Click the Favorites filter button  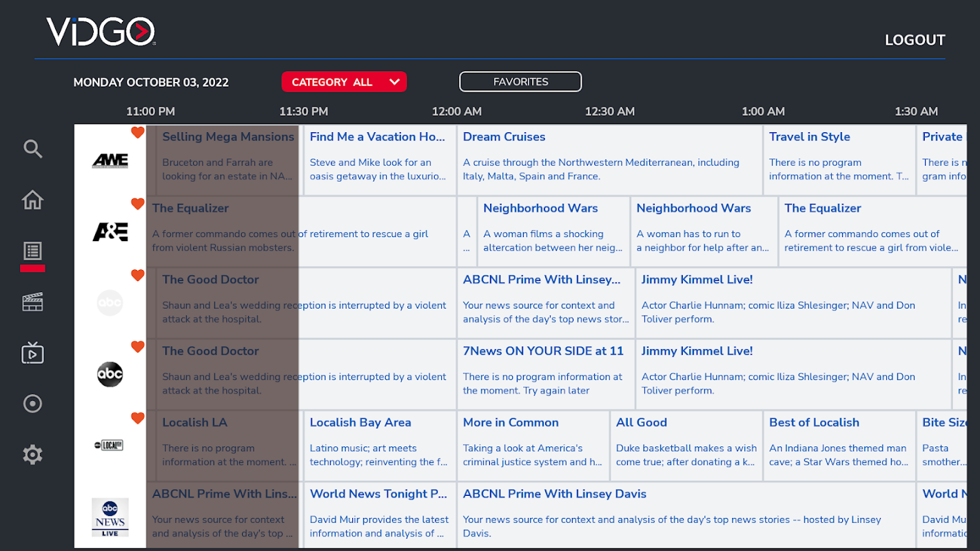[520, 82]
